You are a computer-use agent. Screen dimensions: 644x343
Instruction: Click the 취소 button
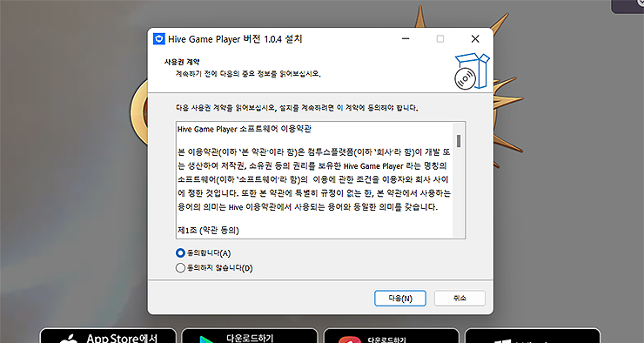click(460, 299)
